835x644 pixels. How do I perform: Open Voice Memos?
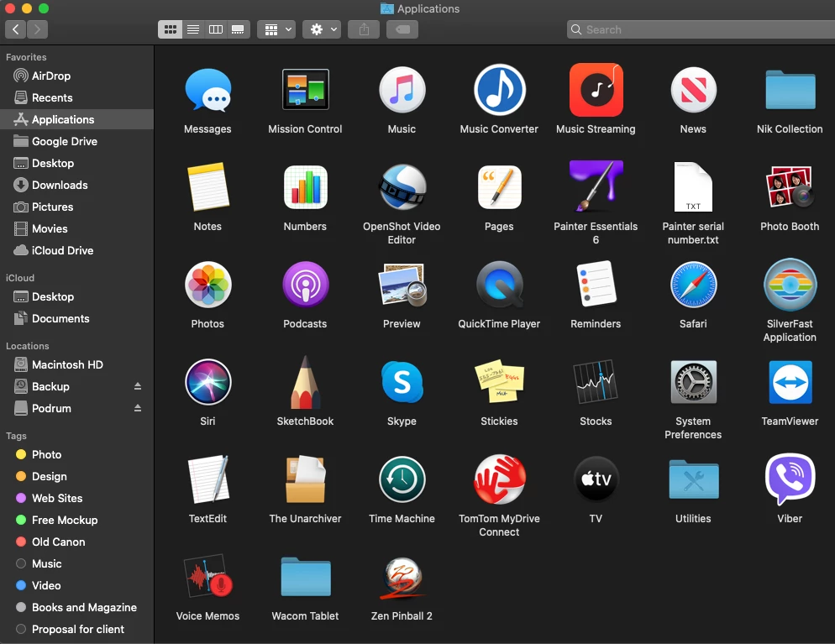[207, 576]
